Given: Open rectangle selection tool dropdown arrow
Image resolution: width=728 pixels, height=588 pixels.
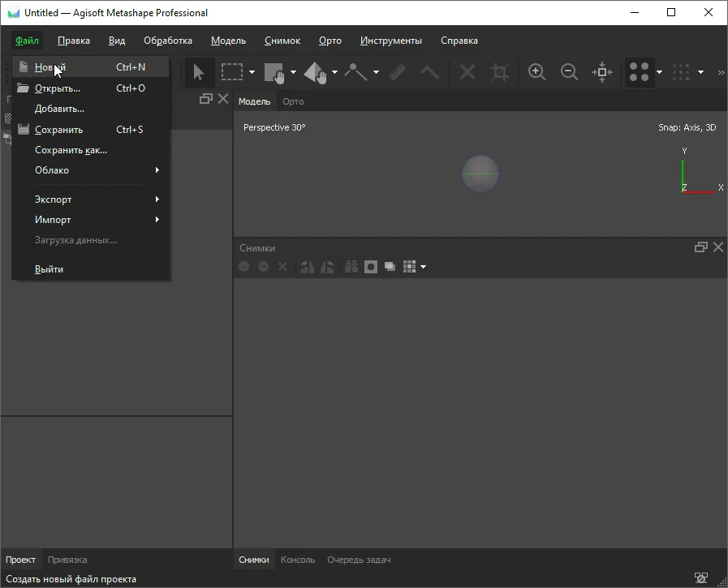Looking at the screenshot, I should pyautogui.click(x=252, y=72).
